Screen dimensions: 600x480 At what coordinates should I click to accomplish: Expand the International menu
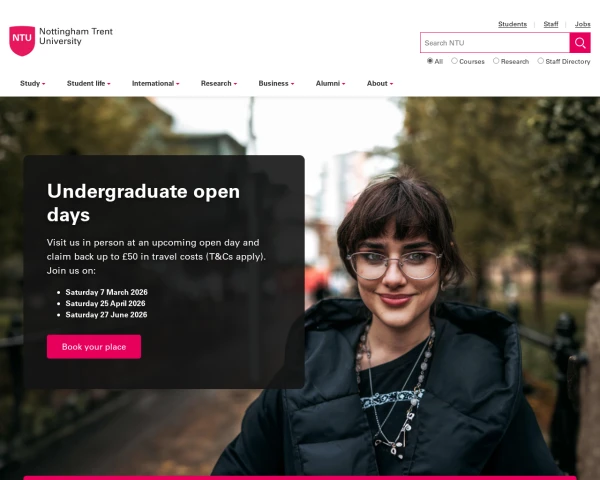[x=155, y=83]
